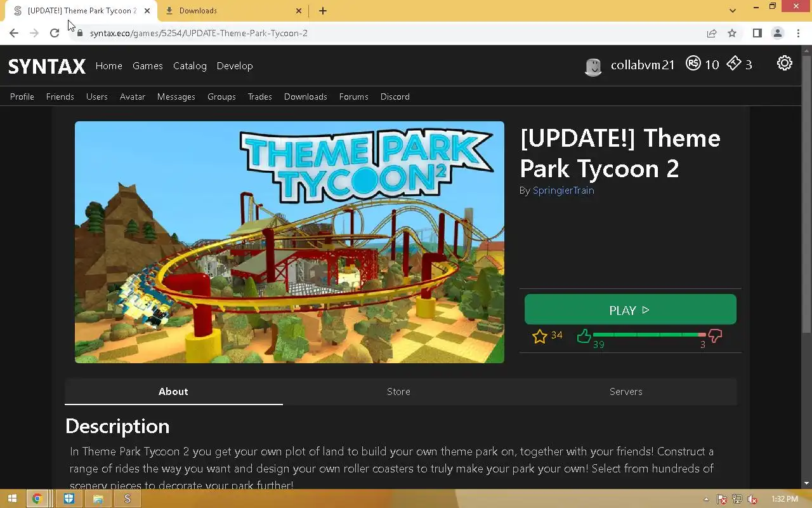
Task: Open Messages page
Action: pyautogui.click(x=176, y=97)
